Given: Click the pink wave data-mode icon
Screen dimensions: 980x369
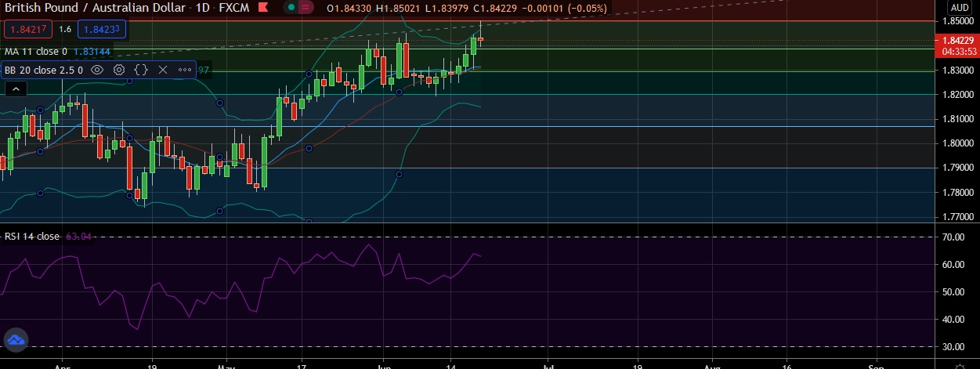Looking at the screenshot, I should point(306,8).
